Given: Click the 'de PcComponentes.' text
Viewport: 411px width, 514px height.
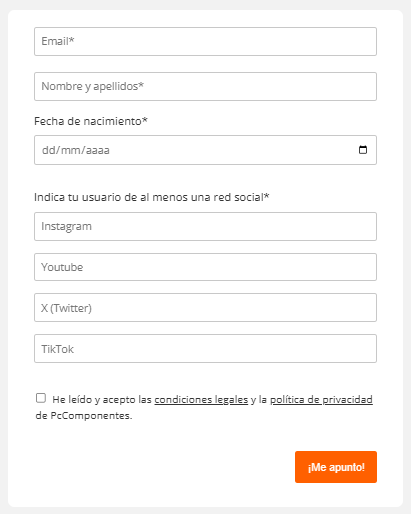Looking at the screenshot, I should (84, 416).
